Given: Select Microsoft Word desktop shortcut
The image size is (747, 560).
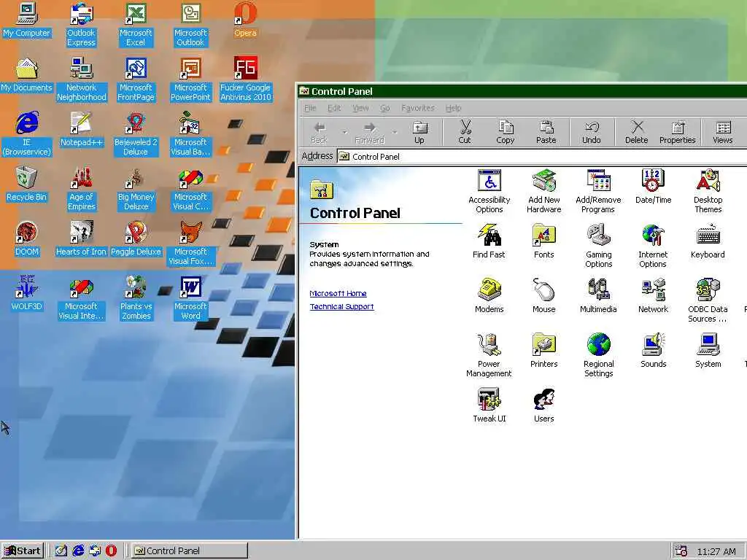Looking at the screenshot, I should coord(190,298).
